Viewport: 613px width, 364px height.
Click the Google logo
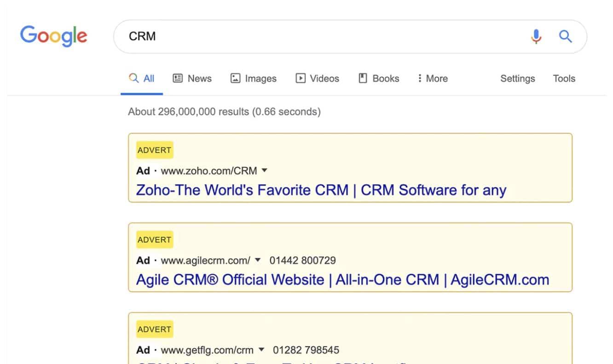53,36
